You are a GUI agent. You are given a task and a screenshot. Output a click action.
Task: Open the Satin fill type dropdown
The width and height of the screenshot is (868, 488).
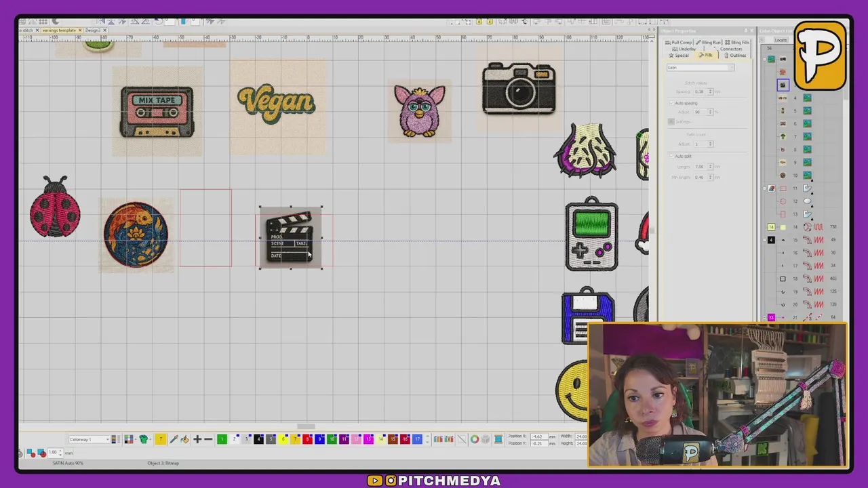701,68
